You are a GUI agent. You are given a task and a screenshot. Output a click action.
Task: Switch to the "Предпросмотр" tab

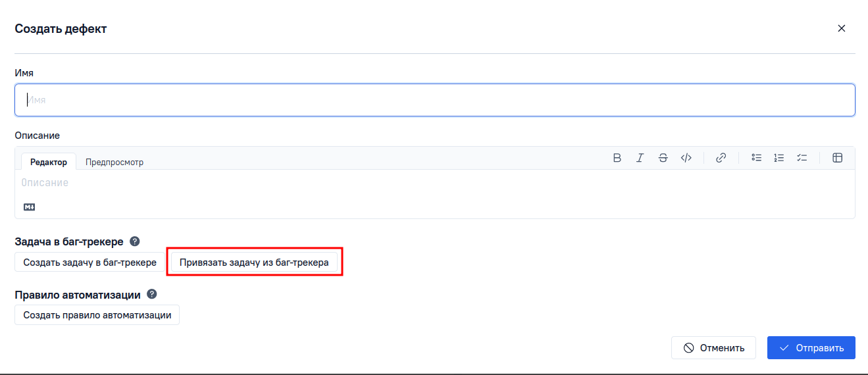[115, 162]
